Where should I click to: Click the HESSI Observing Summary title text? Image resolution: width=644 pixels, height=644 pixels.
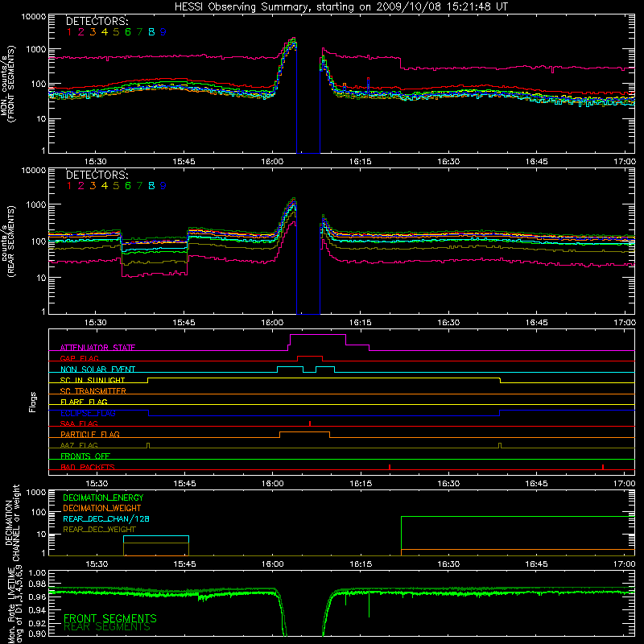tap(341, 6)
